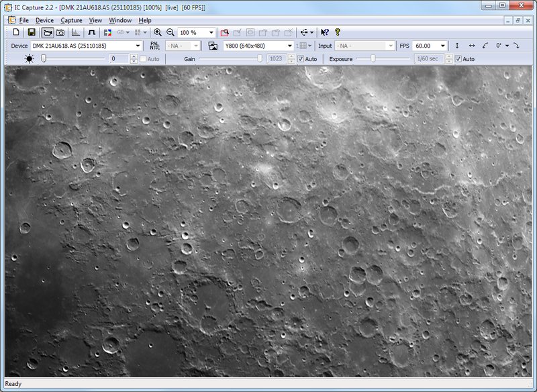Click the Ready status bar text
The width and height of the screenshot is (537, 392).
13,384
